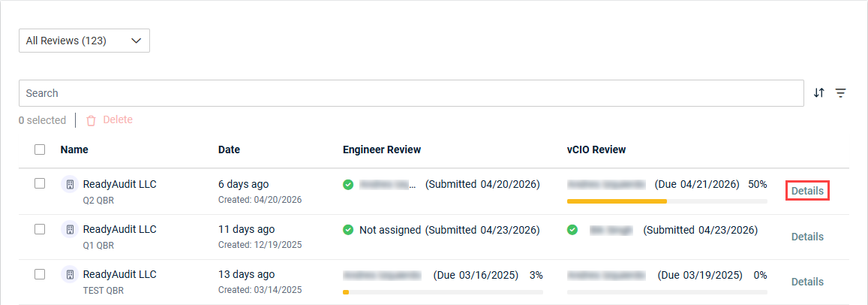Open the filter lines icon
The height and width of the screenshot is (305, 868).
coord(841,93)
